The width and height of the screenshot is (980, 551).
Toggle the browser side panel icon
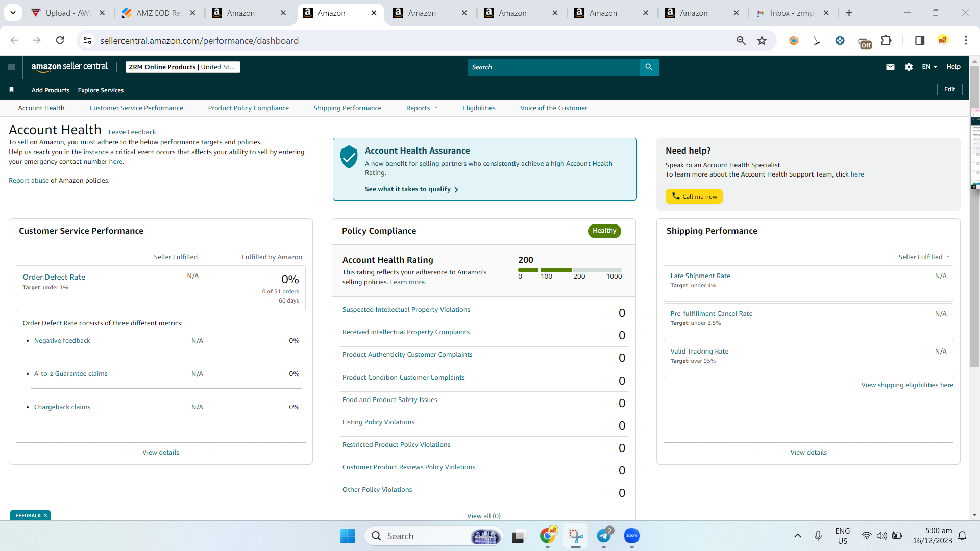tap(920, 40)
